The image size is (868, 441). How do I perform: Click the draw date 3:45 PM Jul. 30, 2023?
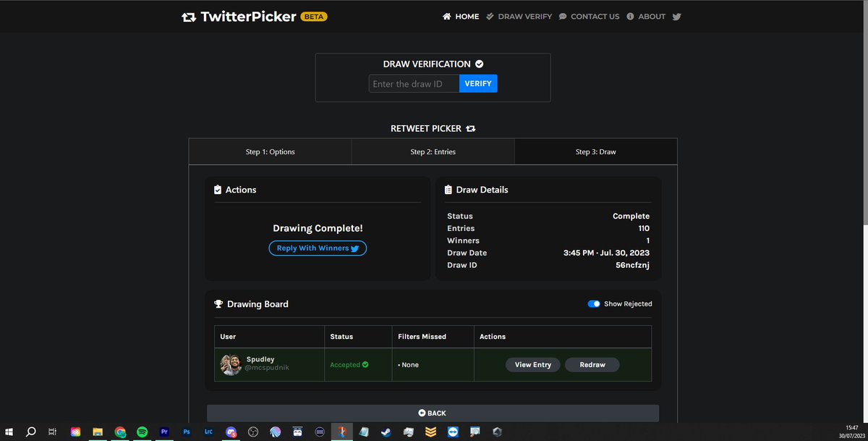coord(606,253)
